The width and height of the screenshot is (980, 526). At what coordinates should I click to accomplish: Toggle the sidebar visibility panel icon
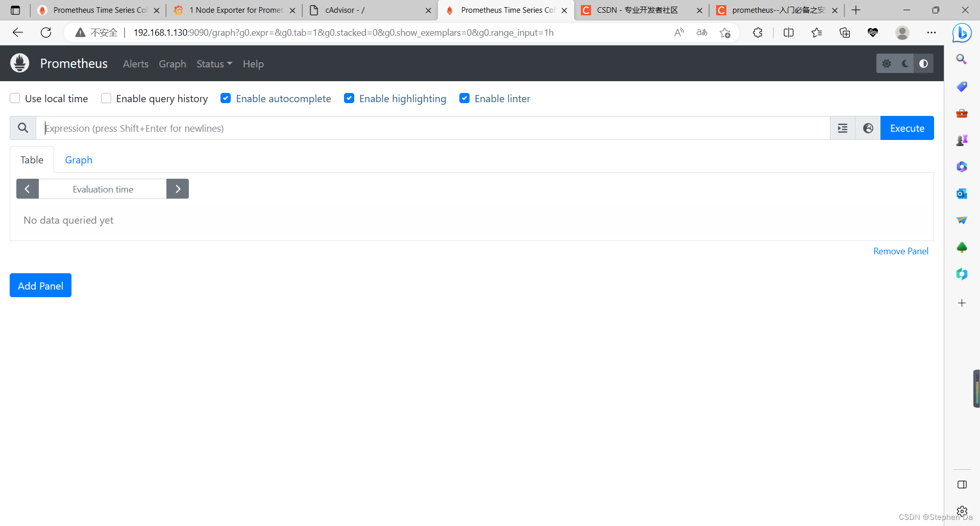[962, 485]
